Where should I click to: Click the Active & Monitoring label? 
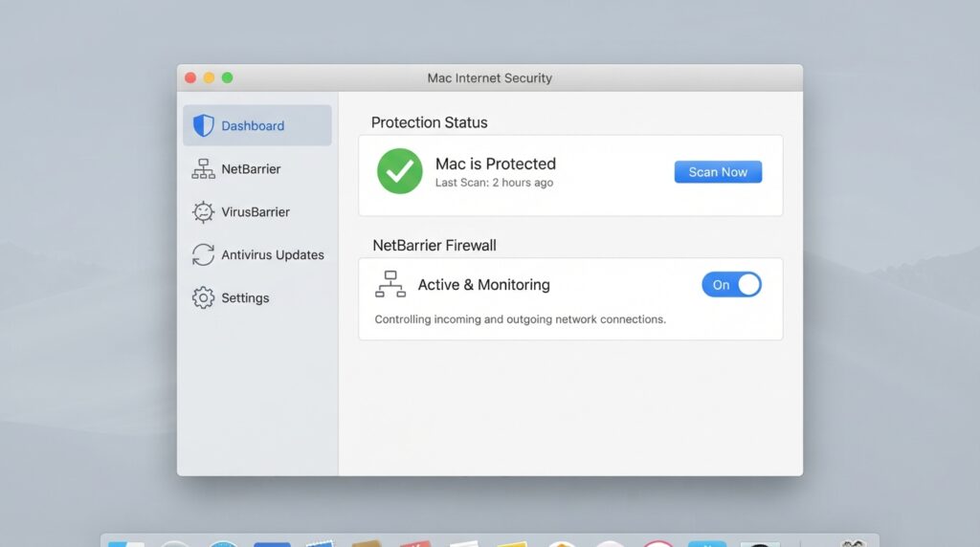(x=483, y=285)
